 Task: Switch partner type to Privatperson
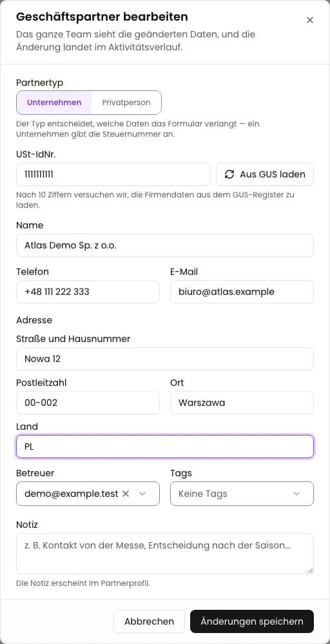pyautogui.click(x=126, y=103)
